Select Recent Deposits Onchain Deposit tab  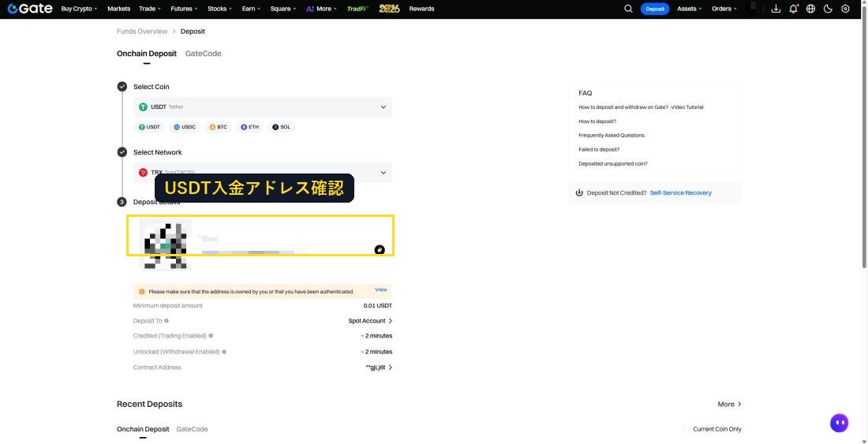click(x=143, y=429)
